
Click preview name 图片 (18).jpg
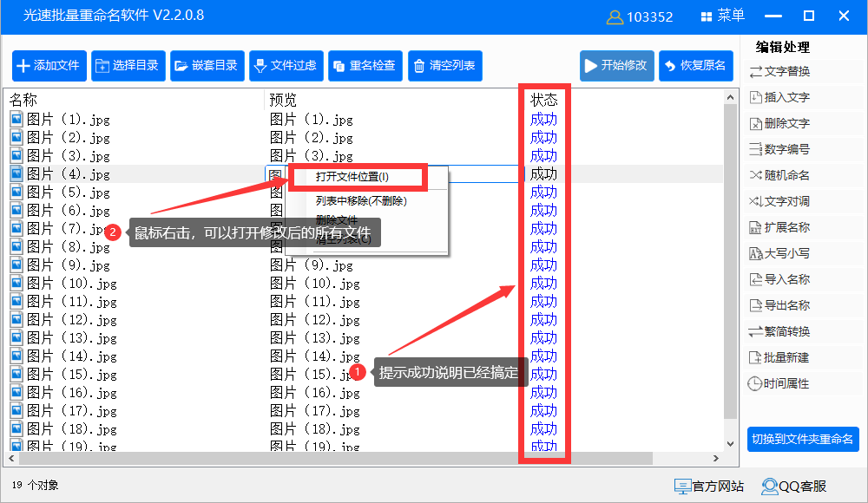pyautogui.click(x=315, y=430)
